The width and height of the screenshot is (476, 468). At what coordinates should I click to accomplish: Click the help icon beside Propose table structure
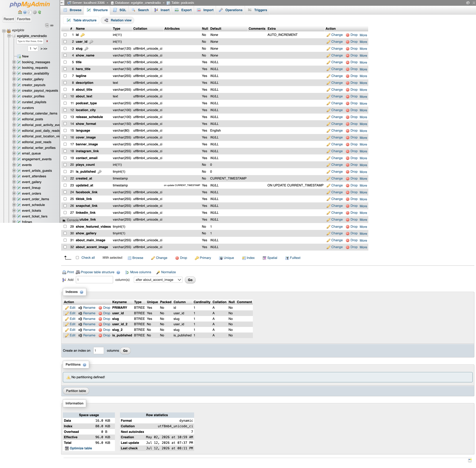pyautogui.click(x=118, y=272)
